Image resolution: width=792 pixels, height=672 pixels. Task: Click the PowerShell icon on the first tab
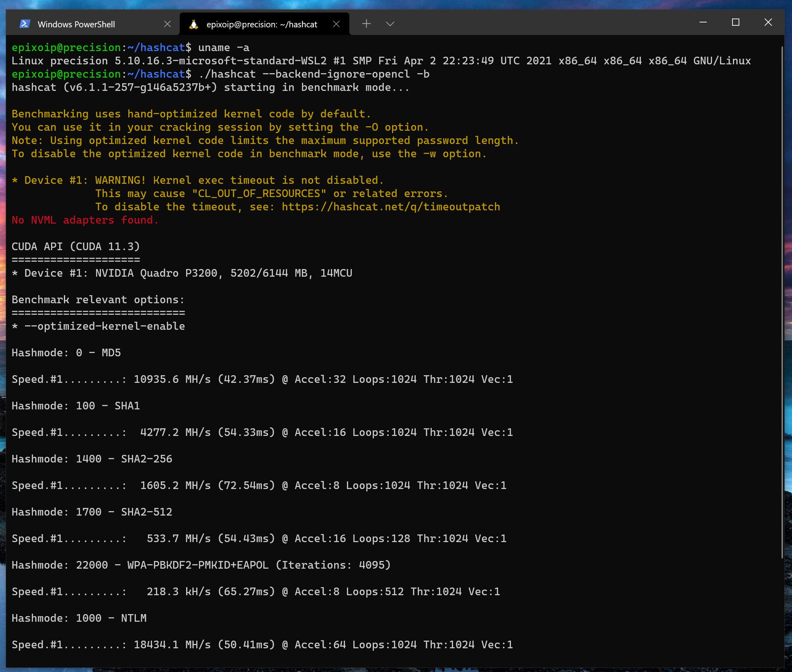pyautogui.click(x=25, y=24)
